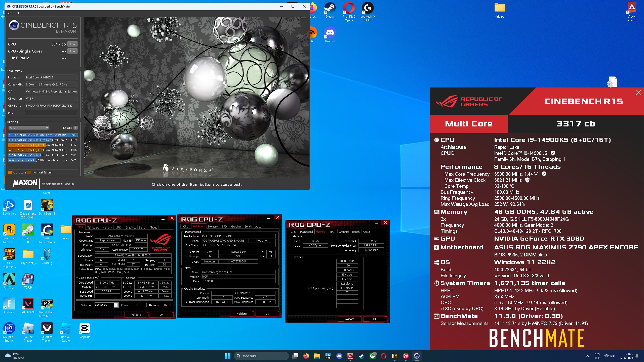The width and height of the screenshot is (644, 362).
Task: Open the Roblox Player desktop icon
Action: [28, 332]
